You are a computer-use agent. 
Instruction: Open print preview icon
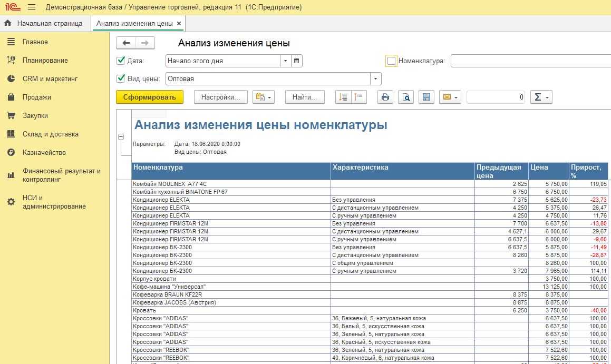(x=405, y=97)
